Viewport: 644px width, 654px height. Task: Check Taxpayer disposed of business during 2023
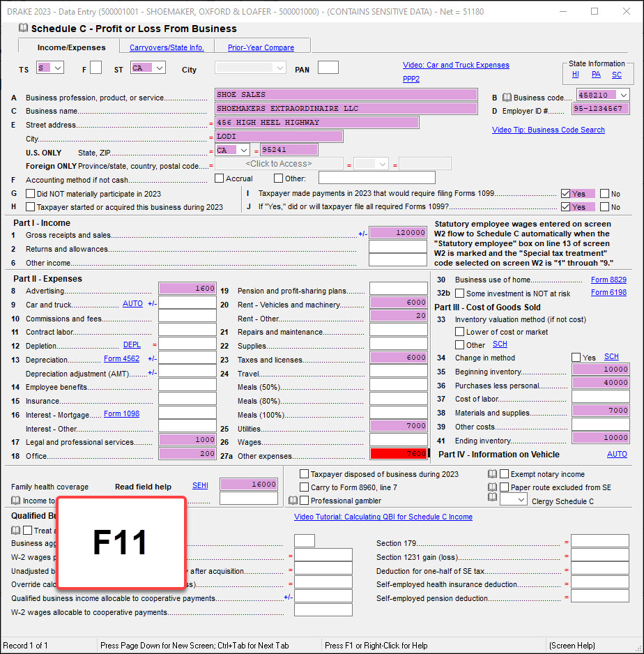pos(305,474)
